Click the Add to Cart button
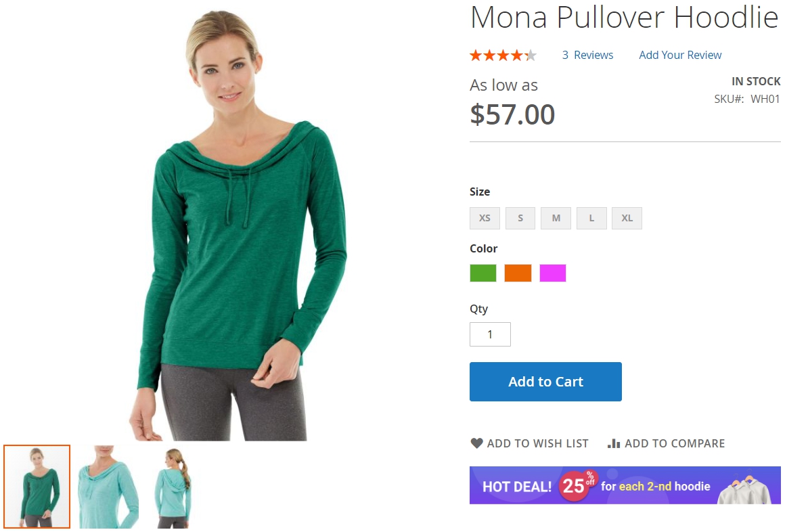Image resolution: width=785 pixels, height=532 pixels. 545,382
